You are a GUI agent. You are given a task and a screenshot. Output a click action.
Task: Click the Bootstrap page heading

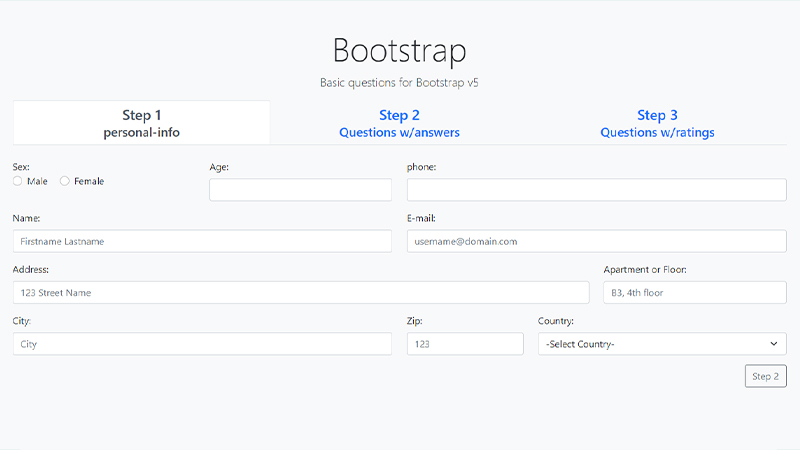click(x=399, y=51)
